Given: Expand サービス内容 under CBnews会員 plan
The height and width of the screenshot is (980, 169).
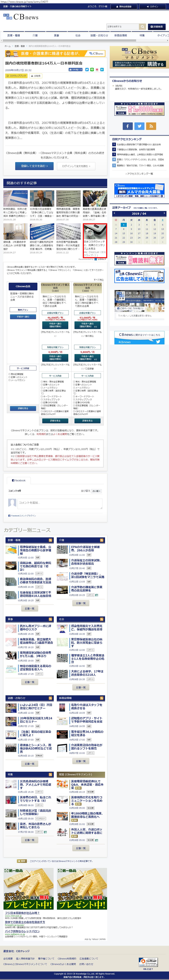Looking at the screenshot, I should point(23,368).
